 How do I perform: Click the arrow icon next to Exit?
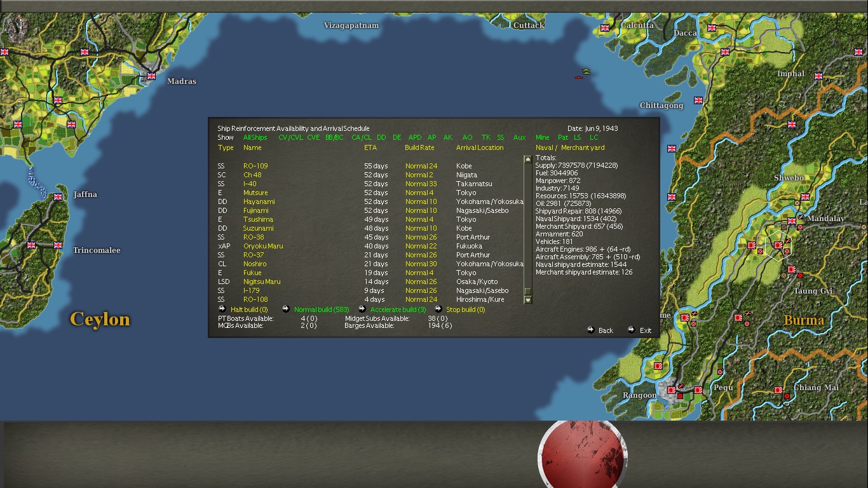tap(631, 330)
